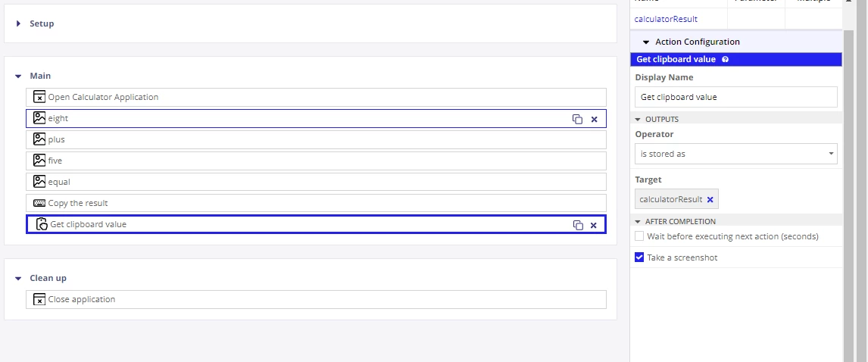868x362 pixels.
Task: Select the image icon of the 'plus' step
Action: [39, 139]
